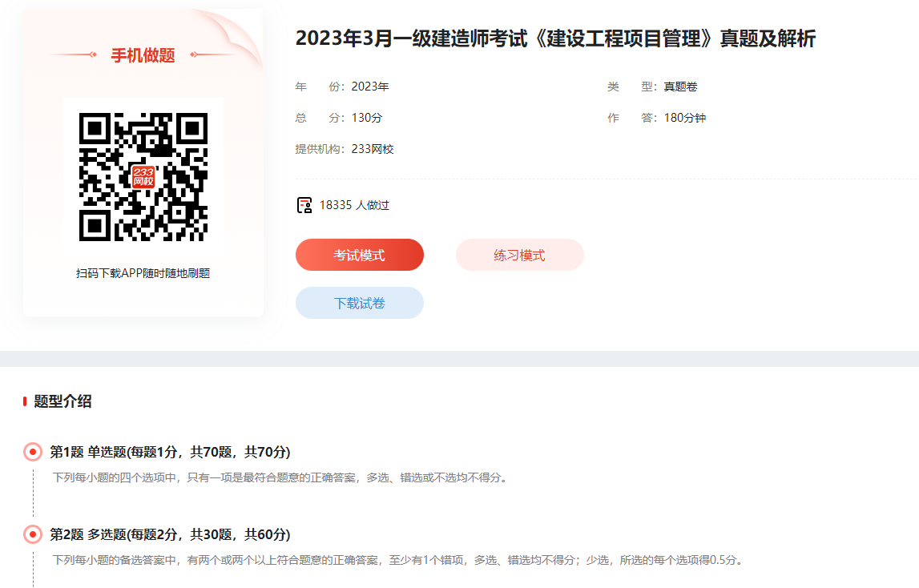Click the 18335 人做过 count text
The width and height of the screenshot is (919, 588).
[354, 205]
